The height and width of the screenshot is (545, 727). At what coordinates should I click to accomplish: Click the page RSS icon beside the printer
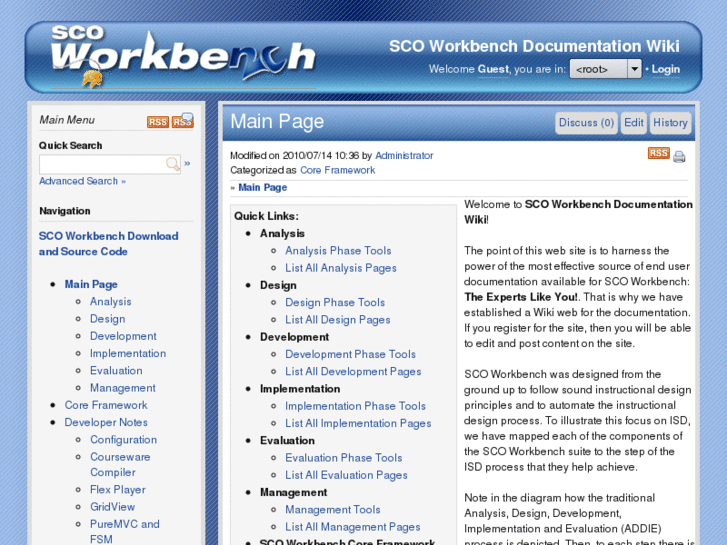[658, 153]
